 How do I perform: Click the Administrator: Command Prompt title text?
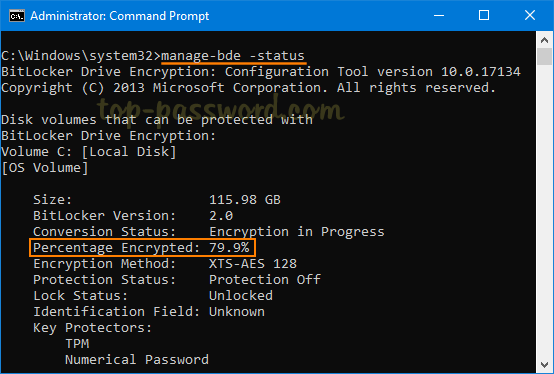119,16
